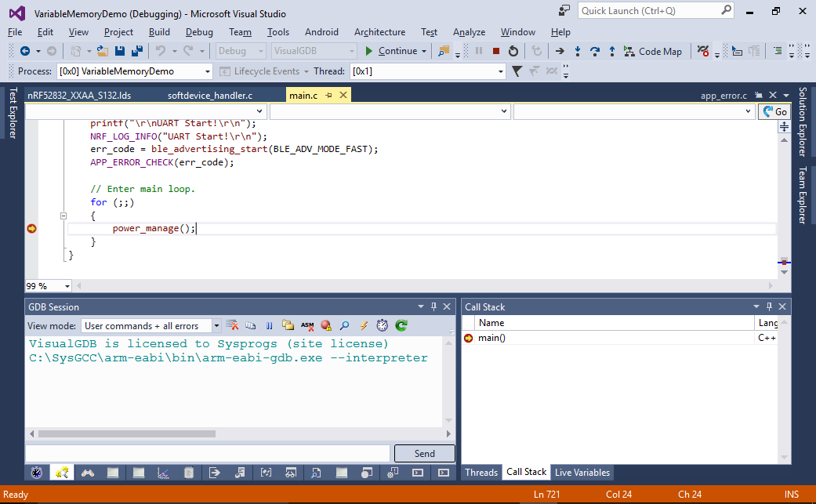Image resolution: width=816 pixels, height=504 pixels.
Task: Switch to Live Variables tab
Action: [582, 473]
